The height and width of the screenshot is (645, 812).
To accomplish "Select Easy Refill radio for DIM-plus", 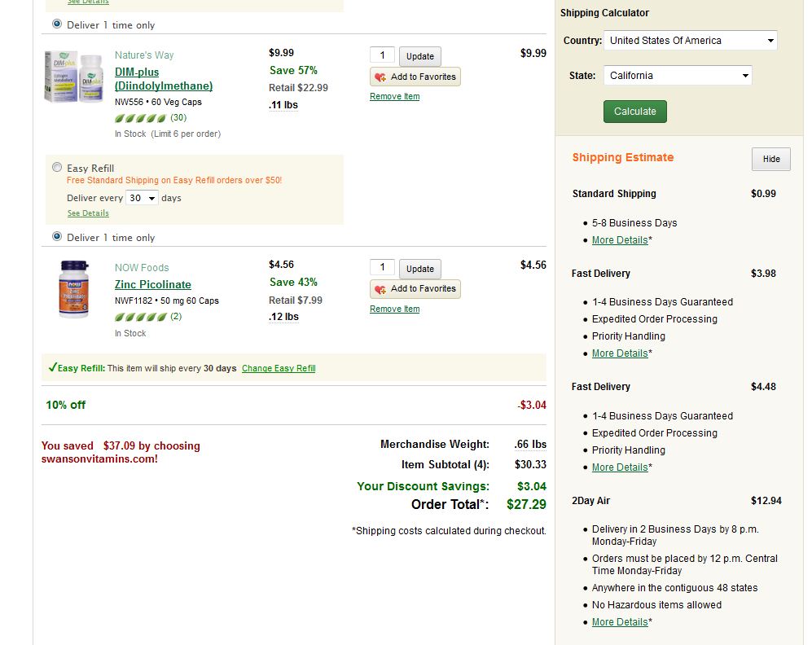I will 57,167.
